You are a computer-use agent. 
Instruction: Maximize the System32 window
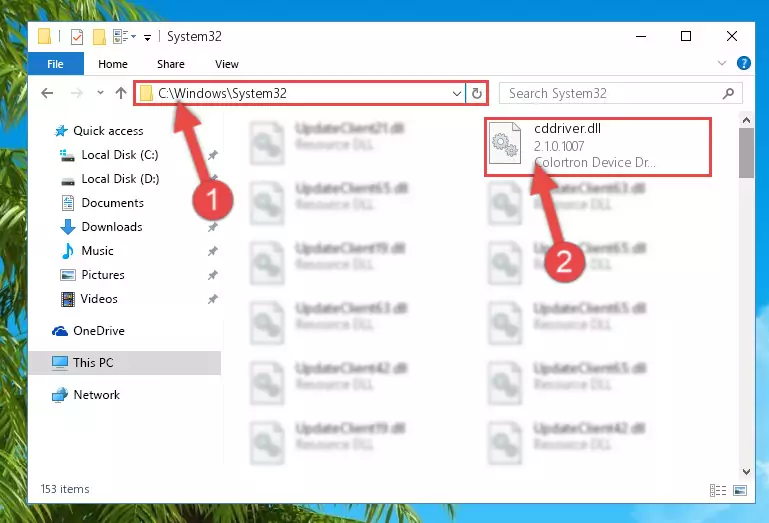click(x=686, y=36)
